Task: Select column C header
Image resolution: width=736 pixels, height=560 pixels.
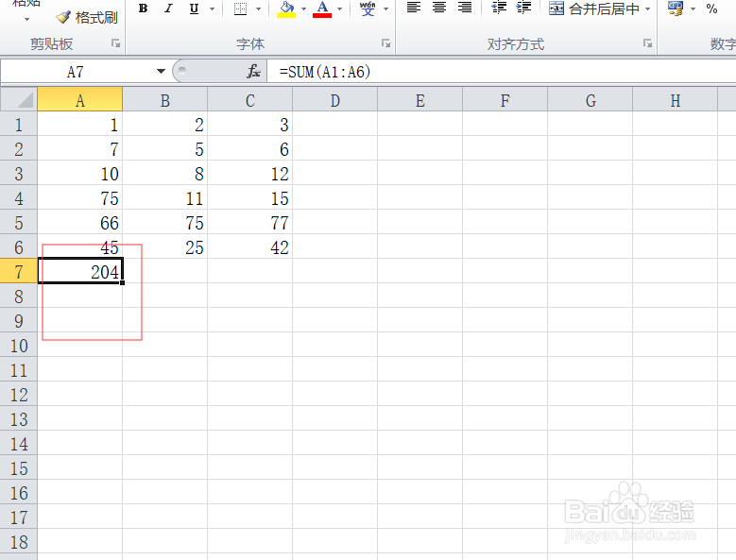Action: coord(249,100)
